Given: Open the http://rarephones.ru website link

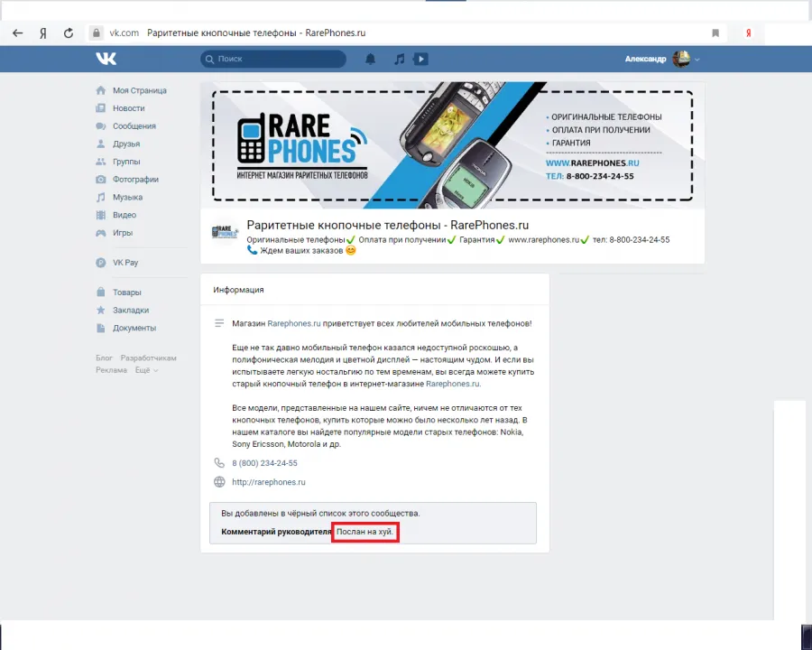Looking at the screenshot, I should [269, 482].
